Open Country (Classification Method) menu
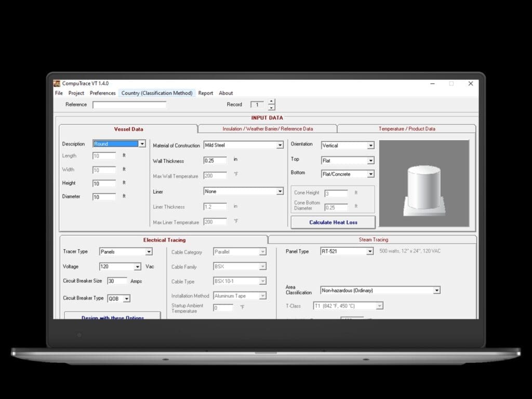This screenshot has height=399, width=532. (x=157, y=93)
